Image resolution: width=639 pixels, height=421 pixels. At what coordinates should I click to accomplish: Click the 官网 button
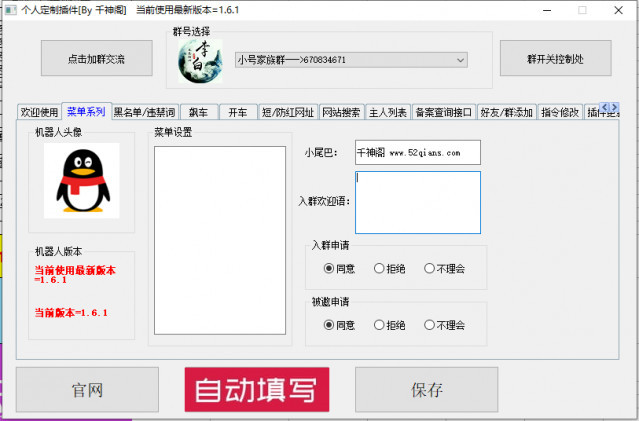tap(87, 390)
